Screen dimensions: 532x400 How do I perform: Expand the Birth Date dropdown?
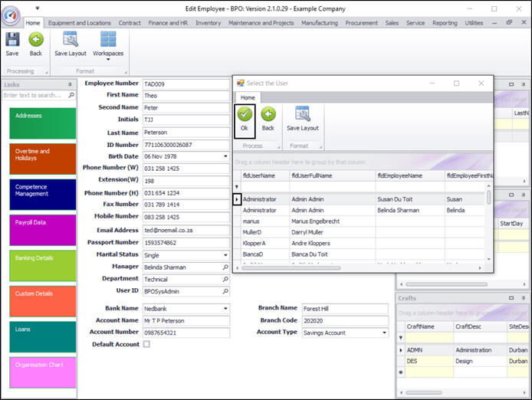point(225,157)
